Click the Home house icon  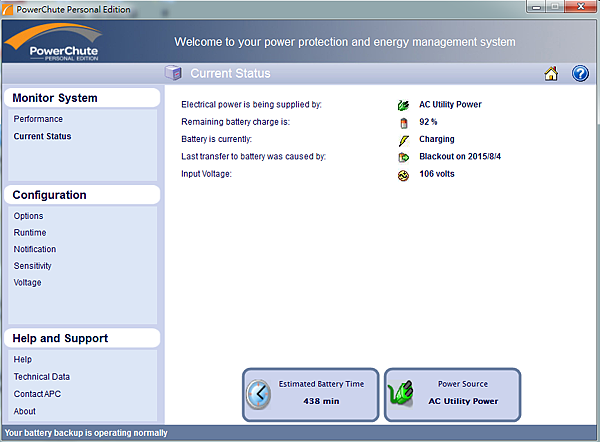tap(551, 73)
